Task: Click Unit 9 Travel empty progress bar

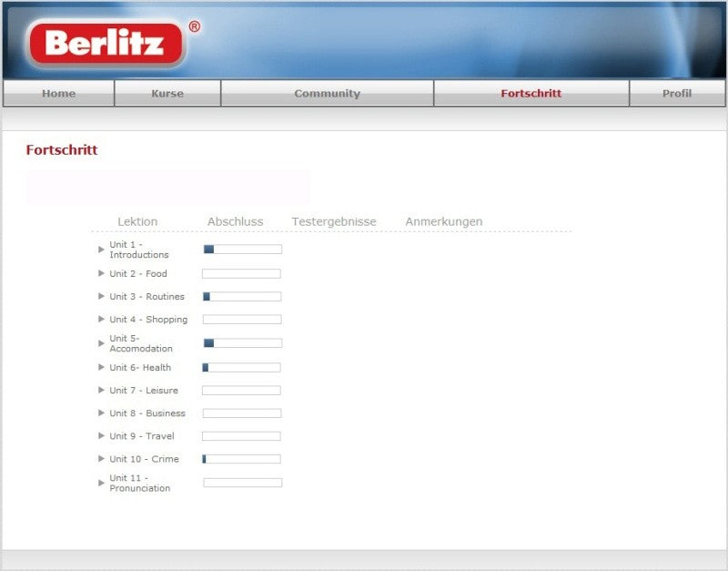Action: (241, 436)
